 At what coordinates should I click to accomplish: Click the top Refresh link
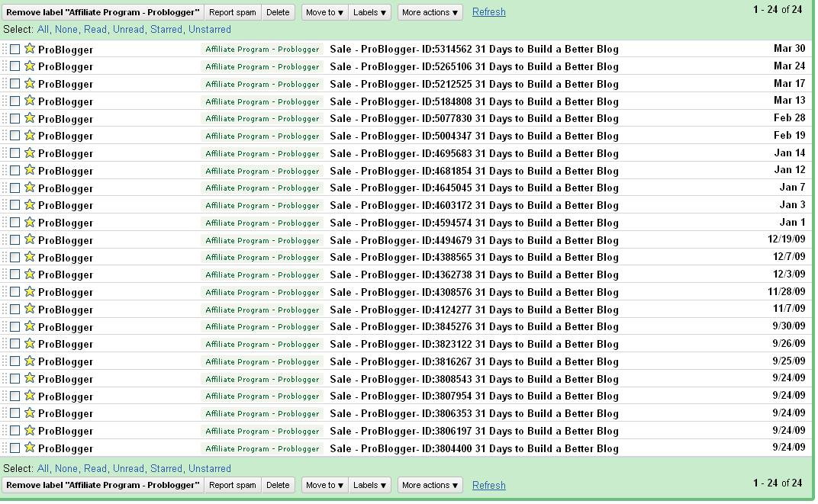(x=489, y=12)
